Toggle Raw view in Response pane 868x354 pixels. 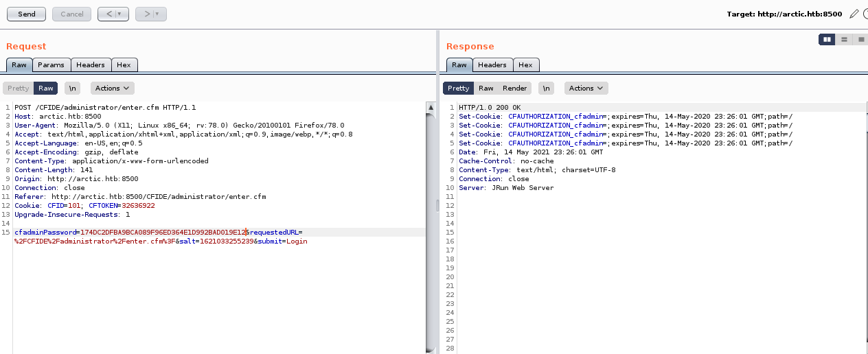coord(486,88)
